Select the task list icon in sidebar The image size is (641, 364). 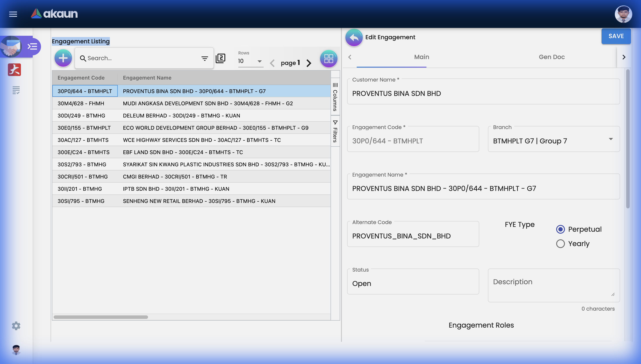pyautogui.click(x=16, y=90)
